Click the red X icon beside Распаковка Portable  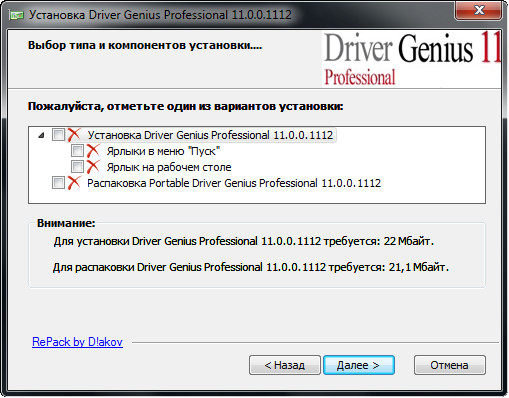[x=74, y=183]
